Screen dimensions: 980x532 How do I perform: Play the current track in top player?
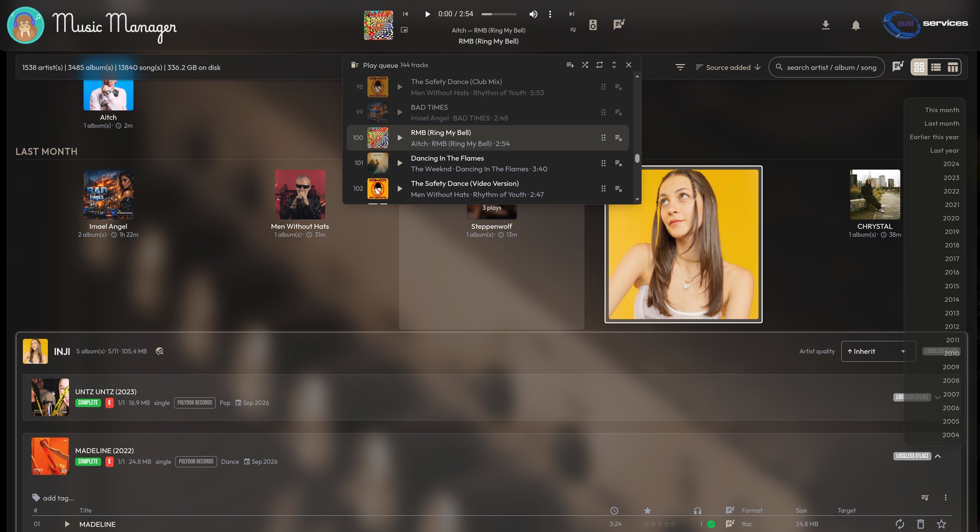(427, 14)
